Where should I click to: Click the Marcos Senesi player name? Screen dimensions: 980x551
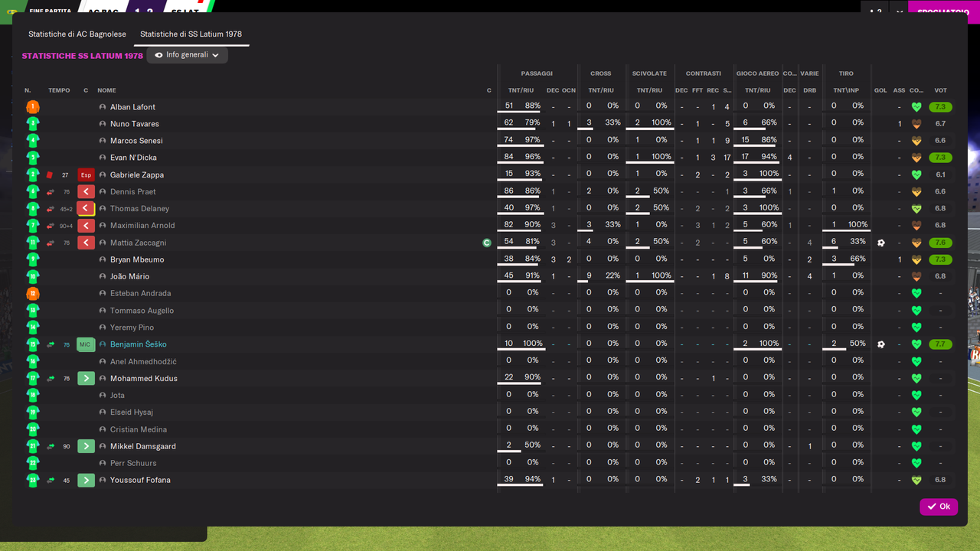pos(136,141)
